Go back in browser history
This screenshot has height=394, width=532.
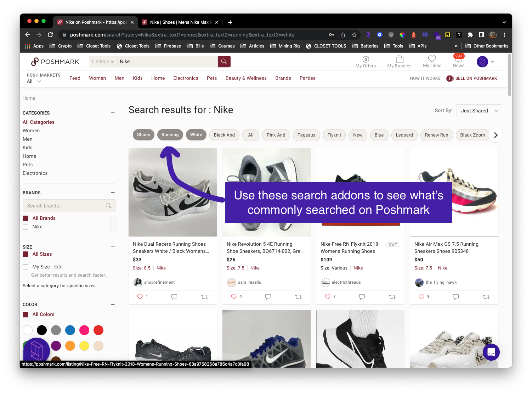click(x=28, y=35)
